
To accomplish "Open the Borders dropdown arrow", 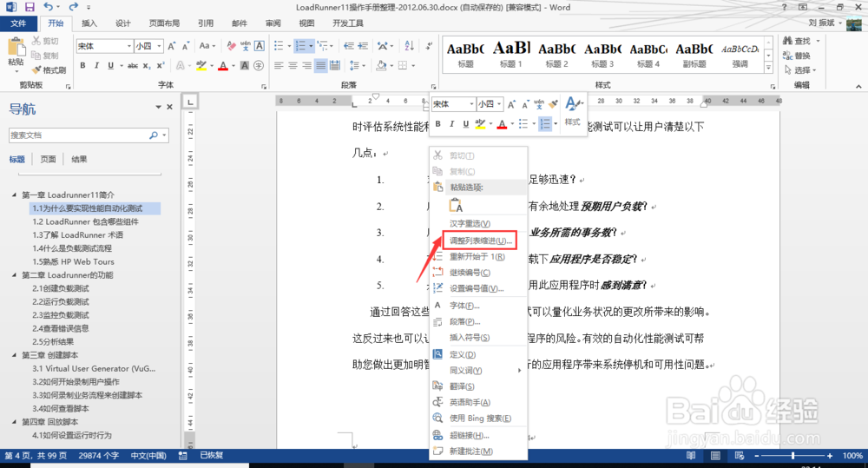I will coord(413,65).
